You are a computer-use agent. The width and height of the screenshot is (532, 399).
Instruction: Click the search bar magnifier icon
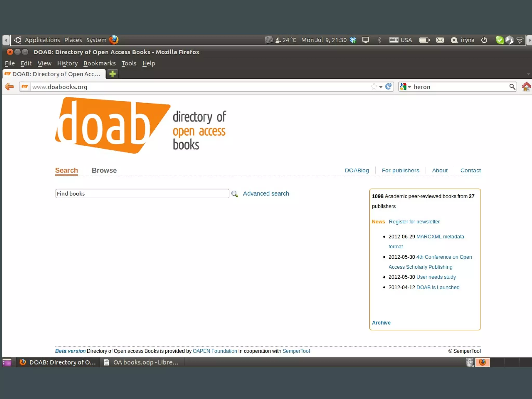(512, 87)
